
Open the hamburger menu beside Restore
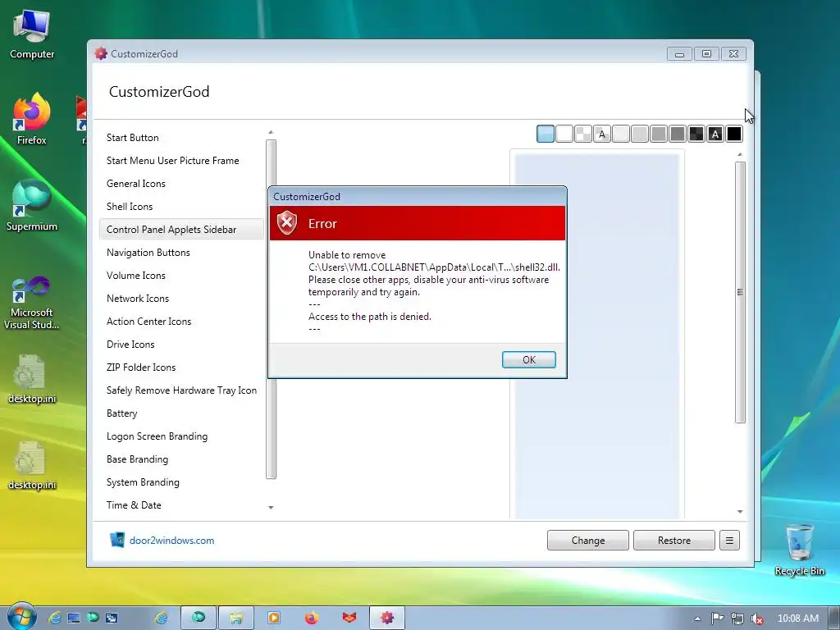729,540
